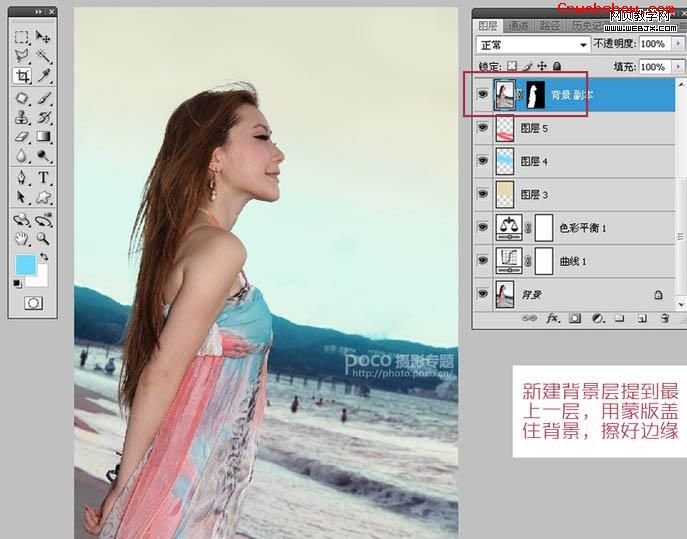Hide the 图层 4 layer
Viewport: 687px width, 539px height.
coord(483,161)
